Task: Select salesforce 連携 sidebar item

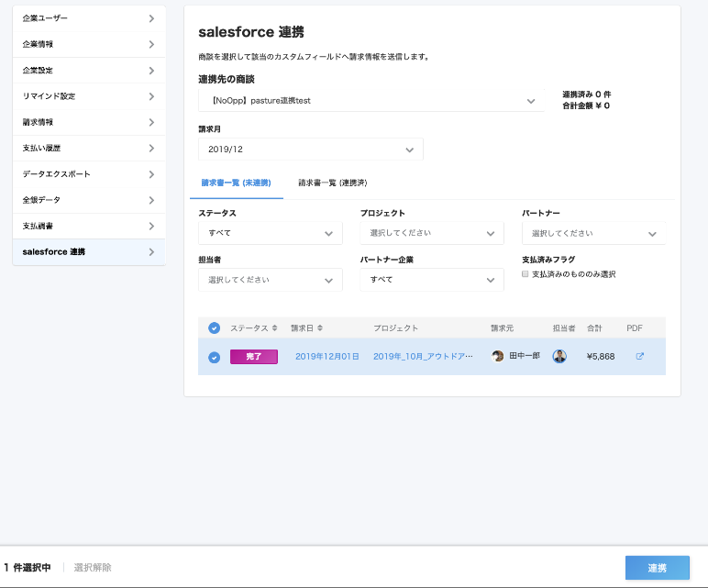Action: [x=89, y=252]
